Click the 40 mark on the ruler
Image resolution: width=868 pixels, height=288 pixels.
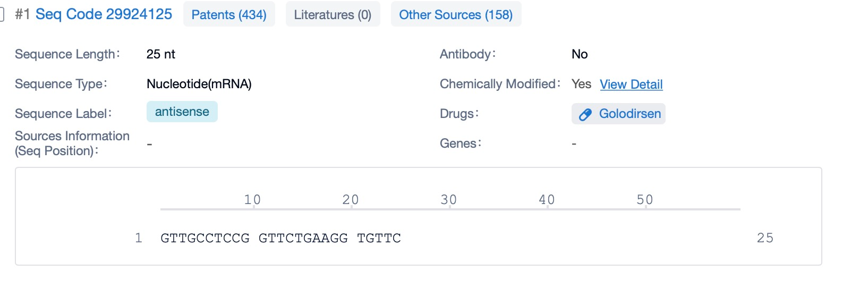[x=547, y=200]
